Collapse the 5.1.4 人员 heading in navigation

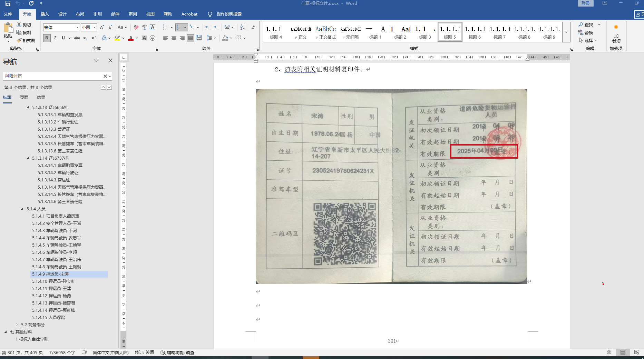(22, 209)
